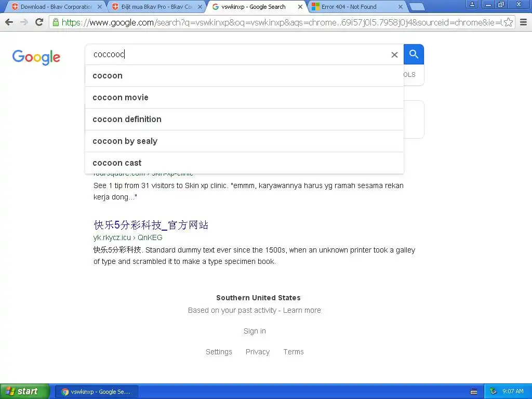Close the Error 404 - Not Found tab

pyautogui.click(x=401, y=7)
